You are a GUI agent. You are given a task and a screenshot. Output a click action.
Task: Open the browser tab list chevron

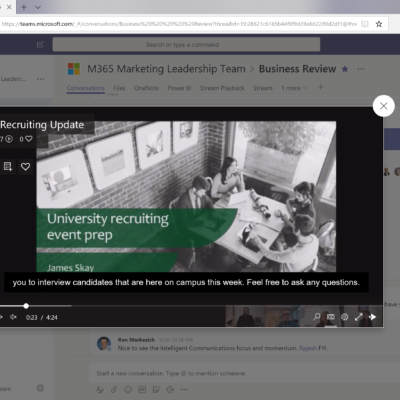click(38, 7)
